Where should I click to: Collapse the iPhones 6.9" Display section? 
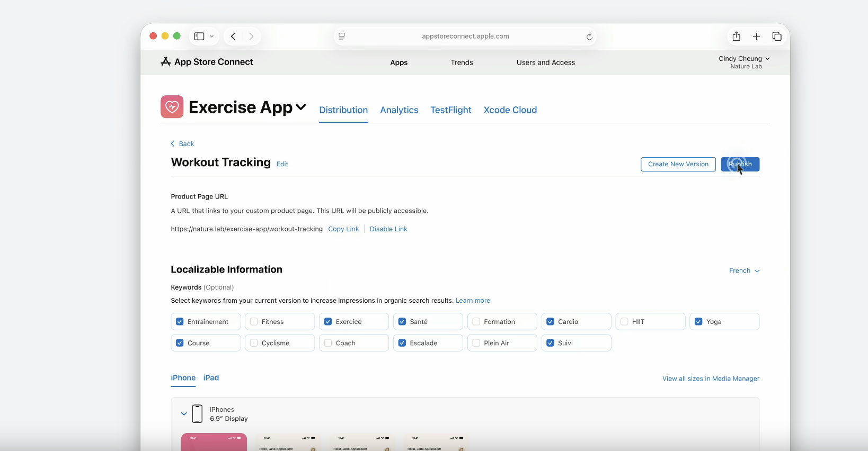184,414
